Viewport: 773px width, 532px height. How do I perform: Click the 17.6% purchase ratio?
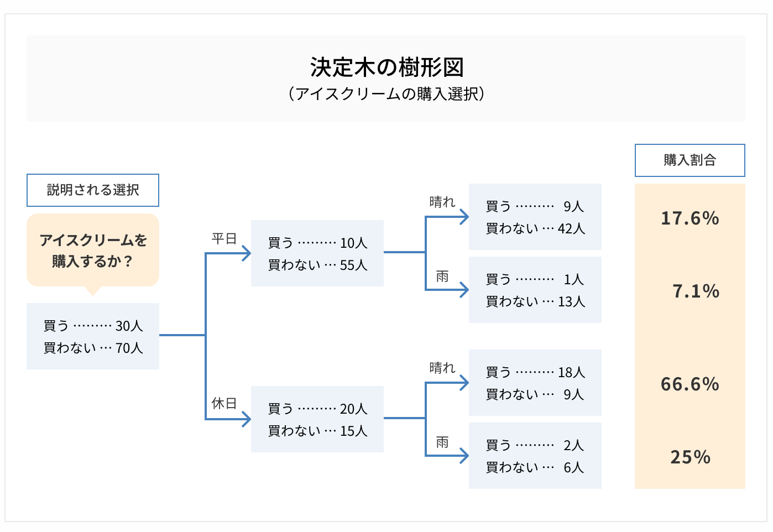coord(690,218)
